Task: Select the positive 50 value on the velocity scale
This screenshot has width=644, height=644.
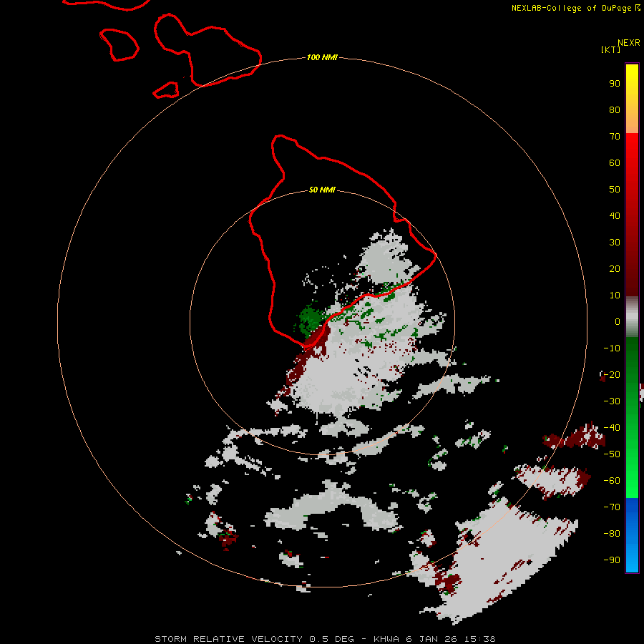Action: click(x=615, y=190)
